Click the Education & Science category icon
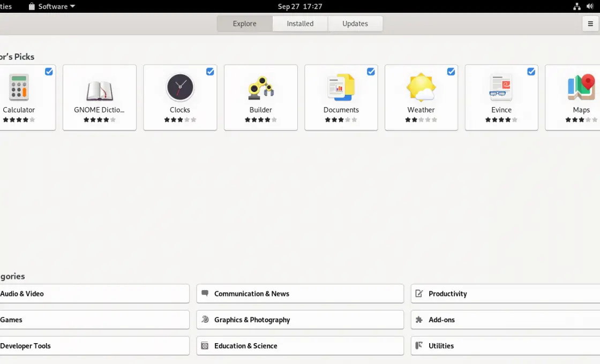The width and height of the screenshot is (600, 364). point(205,346)
